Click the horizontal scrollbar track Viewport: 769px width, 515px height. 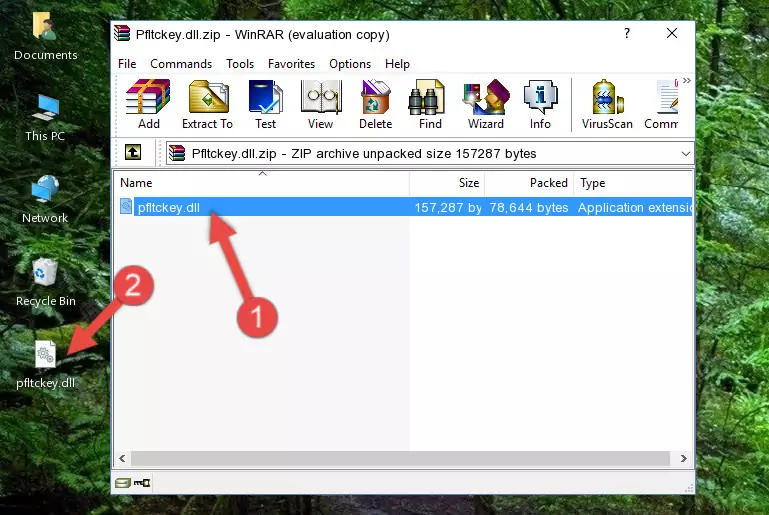400,459
